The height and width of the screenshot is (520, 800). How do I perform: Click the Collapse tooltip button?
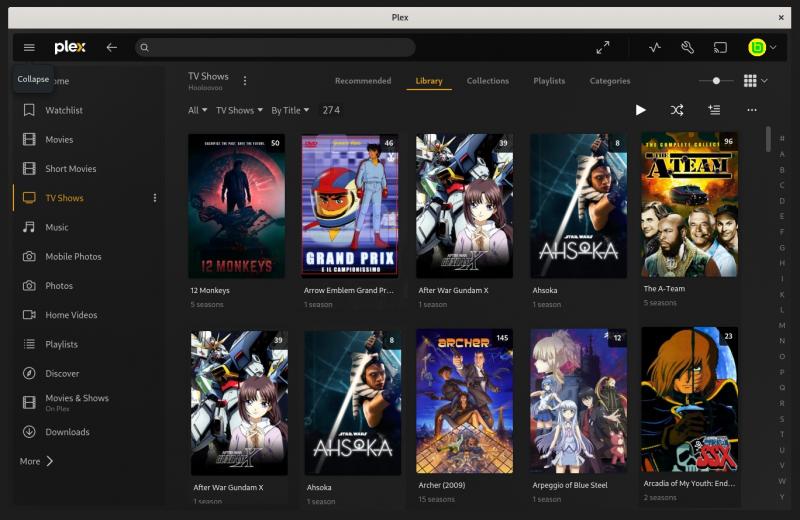click(x=33, y=79)
